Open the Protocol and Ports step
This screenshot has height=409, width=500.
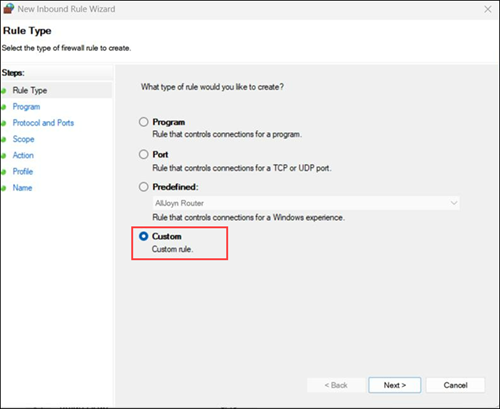pyautogui.click(x=43, y=123)
